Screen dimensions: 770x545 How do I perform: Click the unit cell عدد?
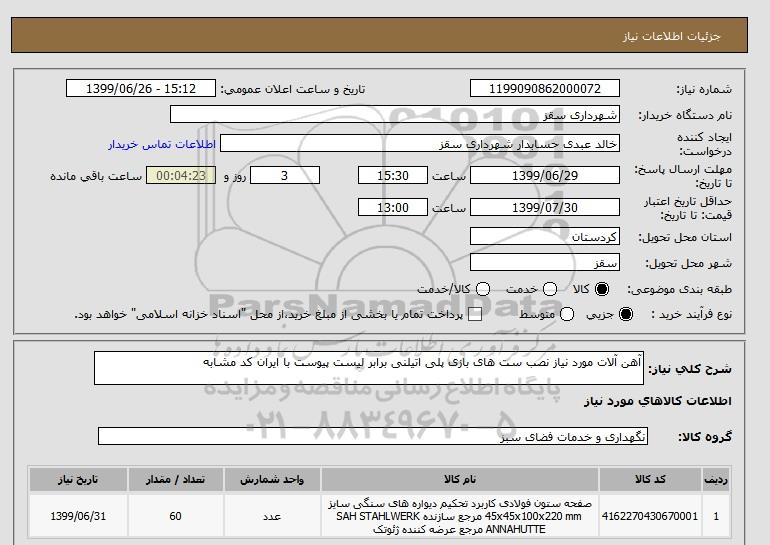pyautogui.click(x=272, y=516)
